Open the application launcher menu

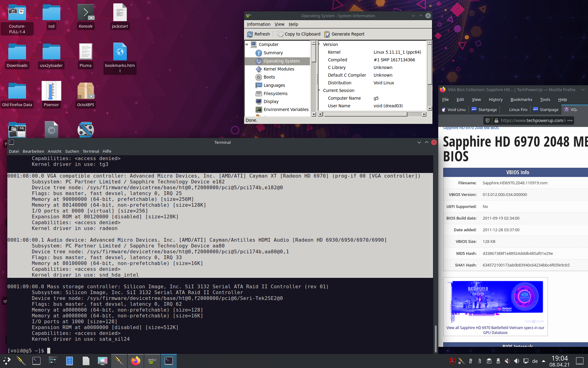7,361
